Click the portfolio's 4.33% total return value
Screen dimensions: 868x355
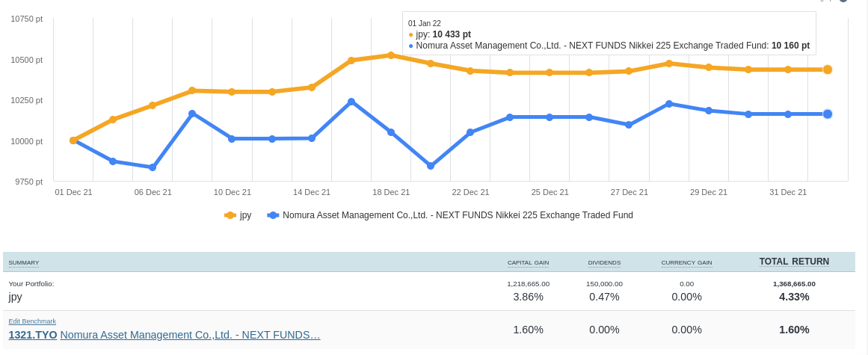tap(794, 297)
